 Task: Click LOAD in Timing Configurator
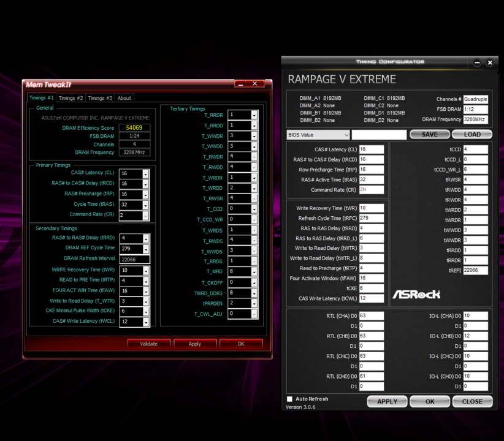pyautogui.click(x=472, y=134)
